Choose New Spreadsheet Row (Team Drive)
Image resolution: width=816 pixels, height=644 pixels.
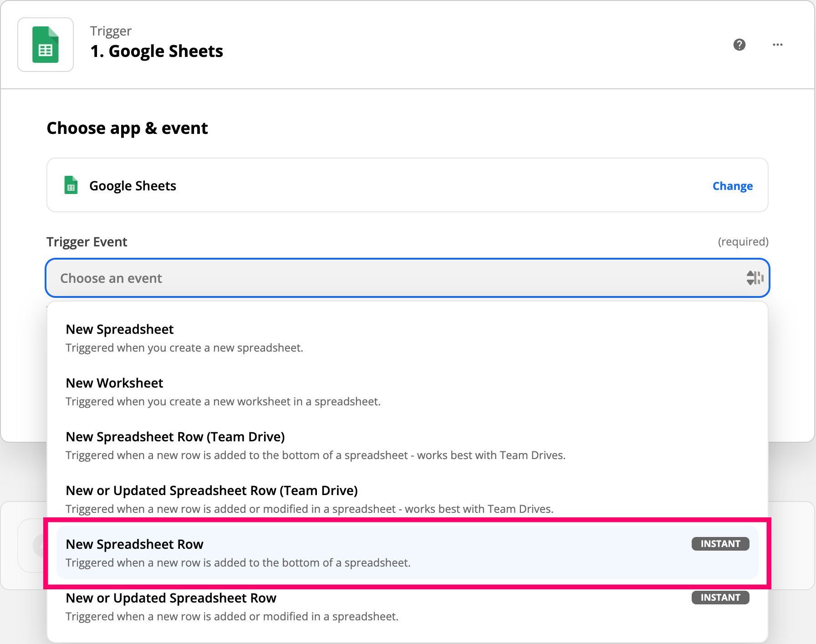[407, 445]
